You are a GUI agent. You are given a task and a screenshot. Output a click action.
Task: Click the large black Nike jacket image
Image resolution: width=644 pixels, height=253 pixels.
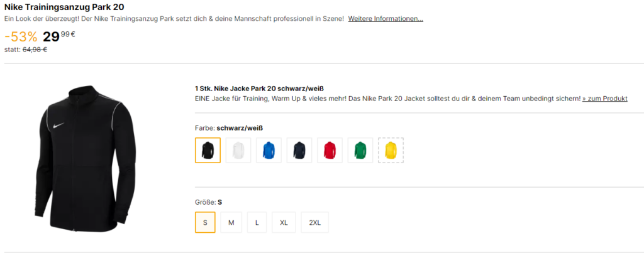coord(85,158)
